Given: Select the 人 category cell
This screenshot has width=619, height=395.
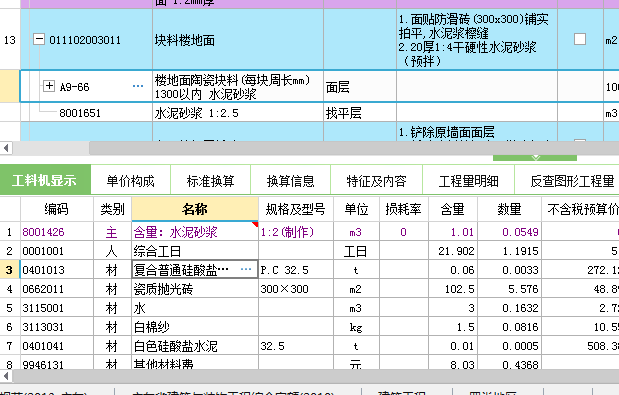Looking at the screenshot, I should coord(113,251).
